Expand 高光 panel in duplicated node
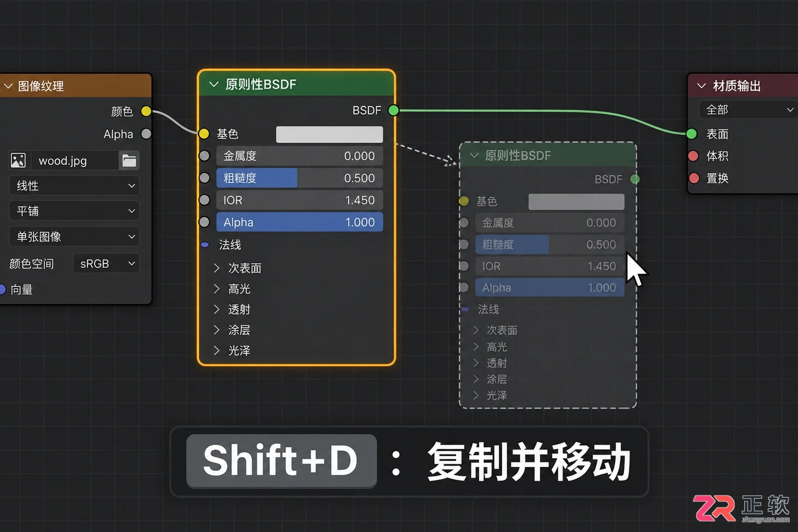The width and height of the screenshot is (798, 532). click(x=475, y=346)
